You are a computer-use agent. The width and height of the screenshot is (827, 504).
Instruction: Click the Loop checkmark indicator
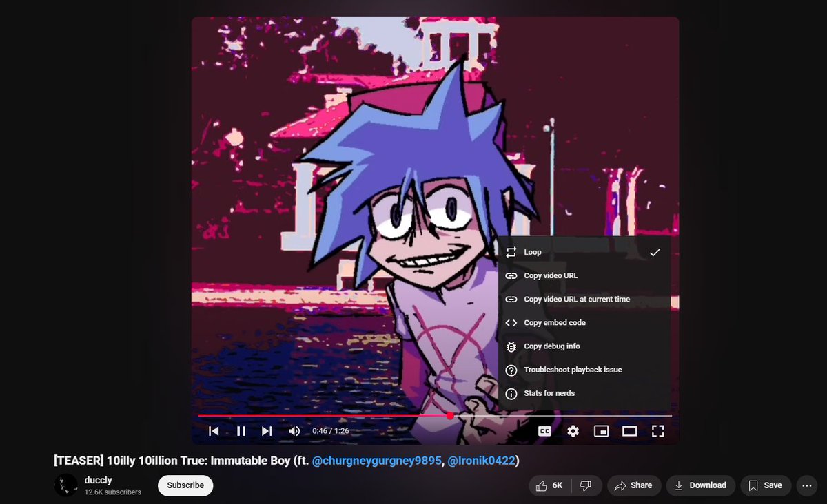pyautogui.click(x=655, y=252)
